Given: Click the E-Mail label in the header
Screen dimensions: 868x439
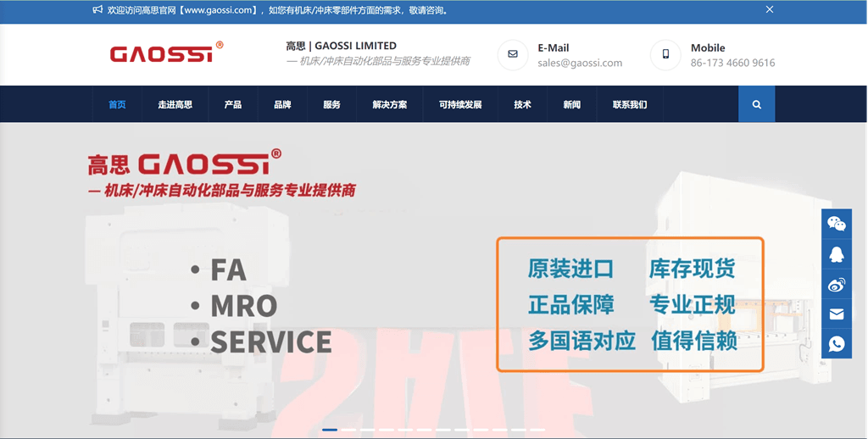Looking at the screenshot, I should [x=553, y=48].
